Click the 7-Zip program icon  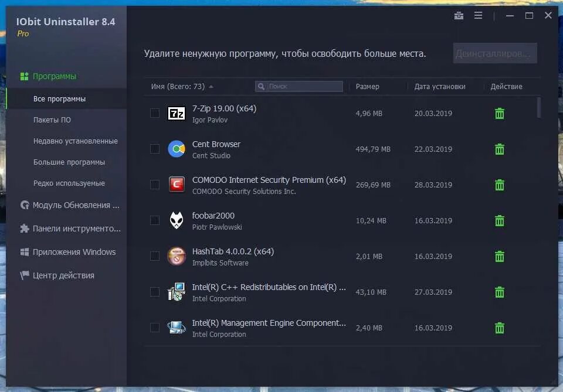[x=177, y=113]
